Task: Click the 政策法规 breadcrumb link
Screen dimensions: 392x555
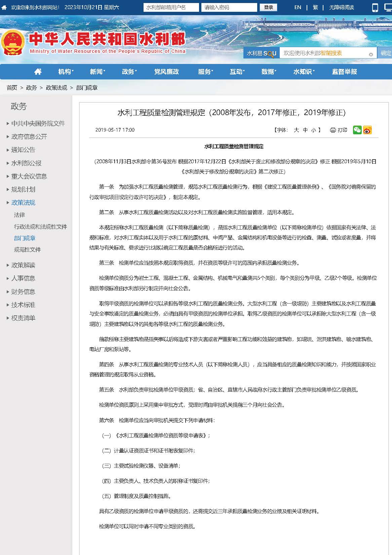Action: tap(56, 88)
